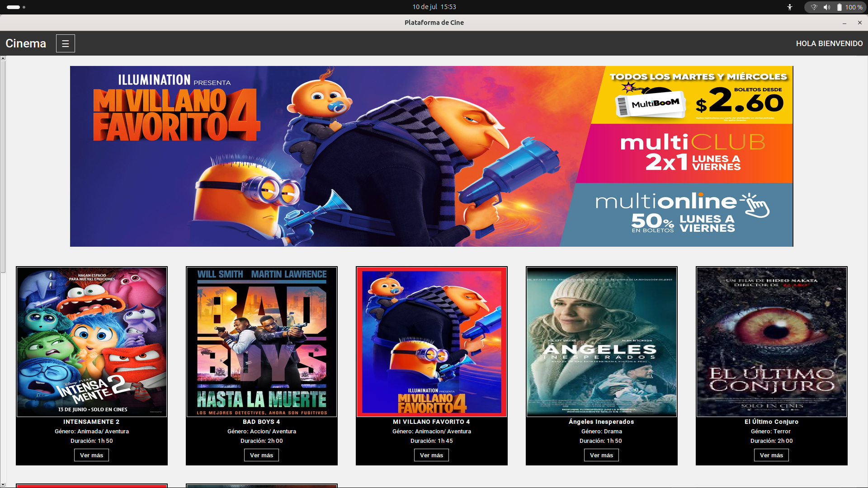Click the El Último Conjuro movie poster
The image size is (868, 488).
[772, 342]
